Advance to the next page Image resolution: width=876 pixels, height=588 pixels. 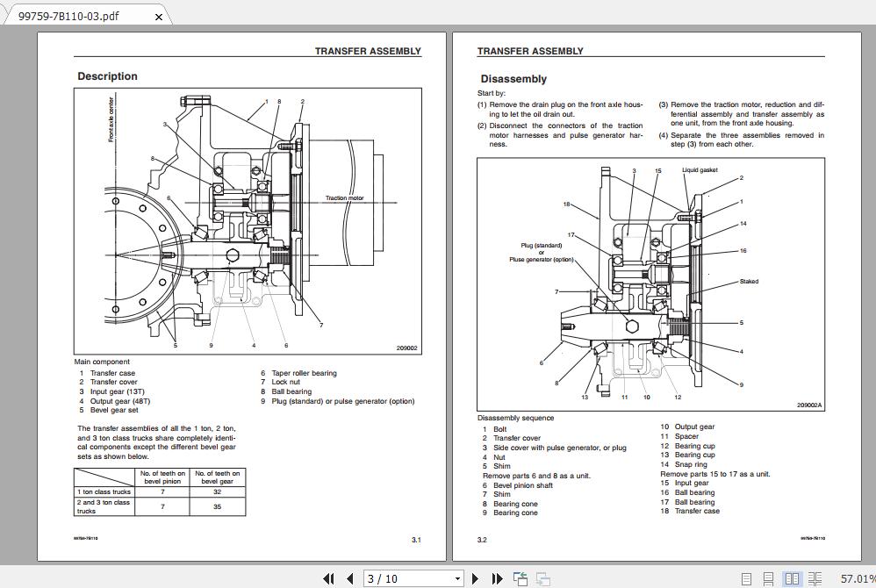[475, 577]
